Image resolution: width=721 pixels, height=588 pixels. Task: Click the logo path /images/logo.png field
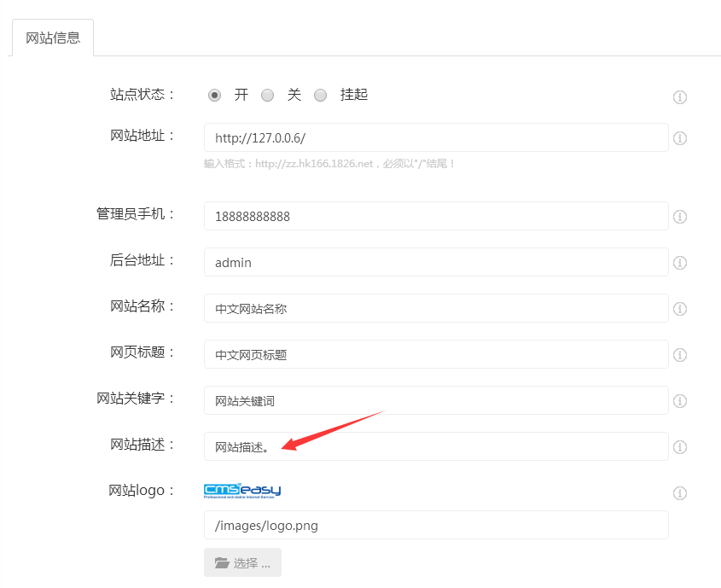click(x=435, y=526)
